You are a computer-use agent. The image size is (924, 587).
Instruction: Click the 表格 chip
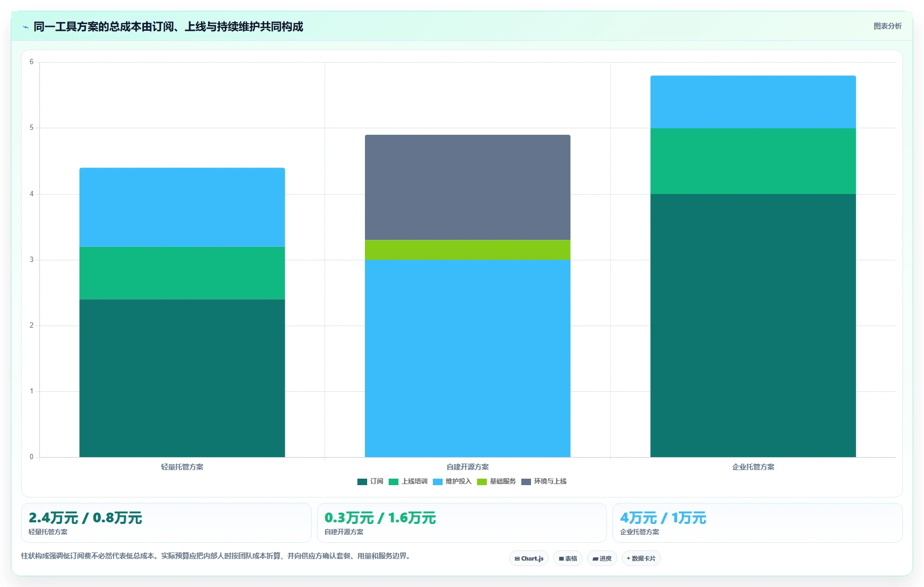(568, 558)
